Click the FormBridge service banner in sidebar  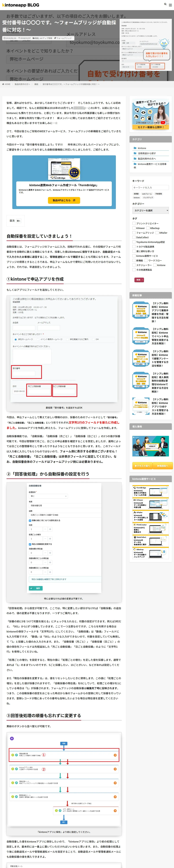point(150,491)
